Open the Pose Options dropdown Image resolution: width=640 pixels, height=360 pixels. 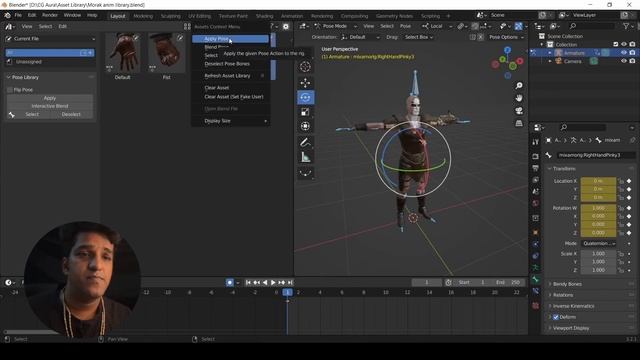pyautogui.click(x=506, y=37)
